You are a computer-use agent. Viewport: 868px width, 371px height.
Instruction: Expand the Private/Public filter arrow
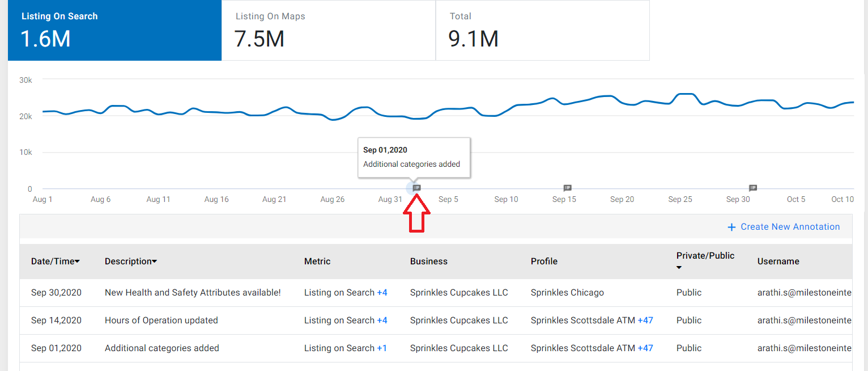[679, 268]
